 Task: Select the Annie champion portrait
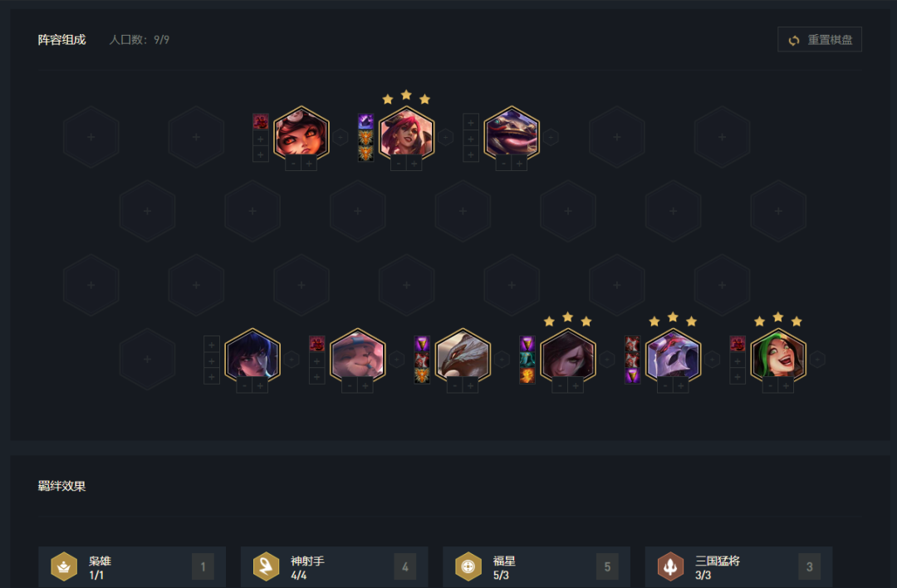click(x=301, y=134)
